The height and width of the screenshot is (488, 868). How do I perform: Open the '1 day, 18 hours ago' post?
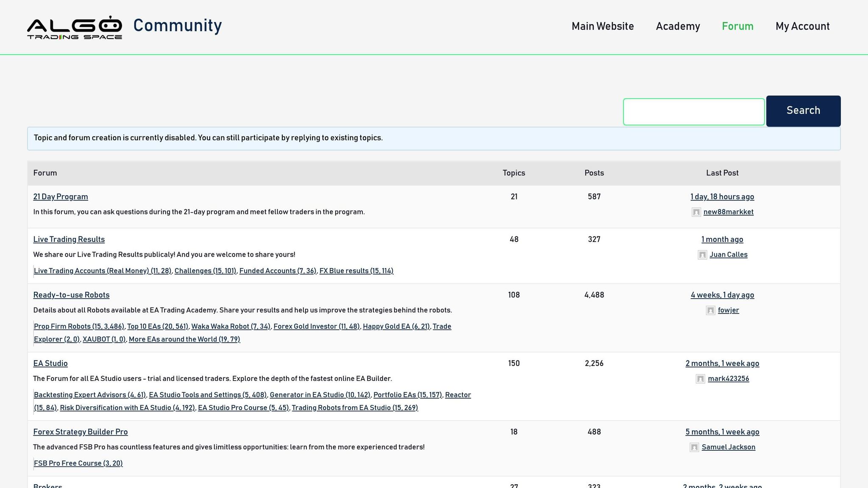722,197
